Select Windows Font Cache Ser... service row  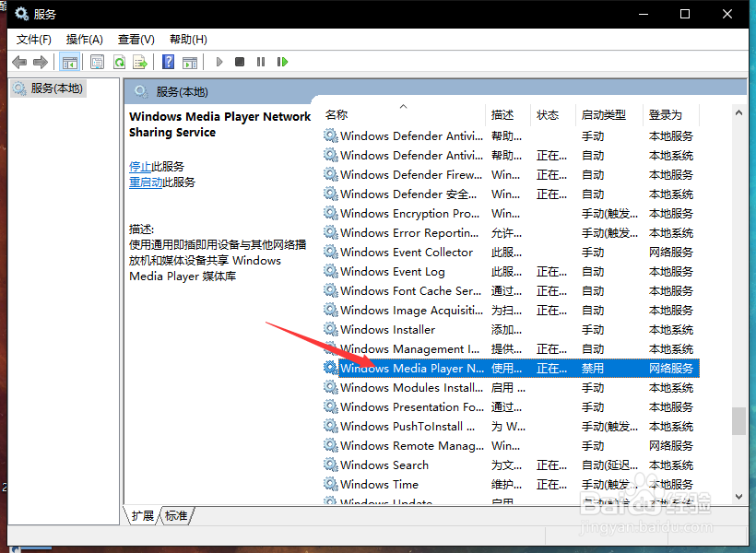pyautogui.click(x=510, y=290)
